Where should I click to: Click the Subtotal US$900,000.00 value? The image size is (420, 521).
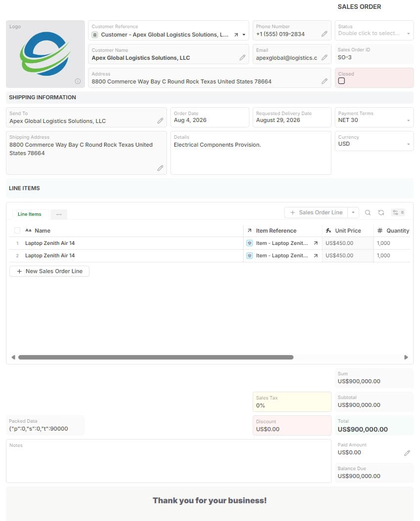pyautogui.click(x=359, y=405)
